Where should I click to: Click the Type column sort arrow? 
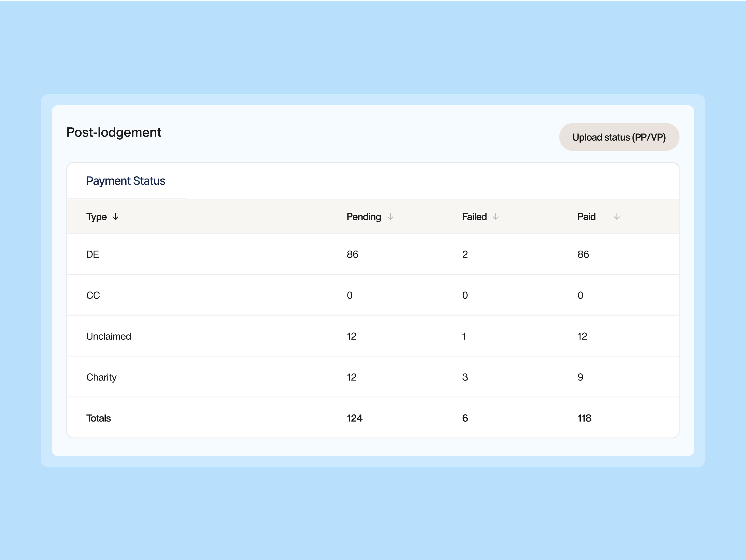pyautogui.click(x=115, y=217)
